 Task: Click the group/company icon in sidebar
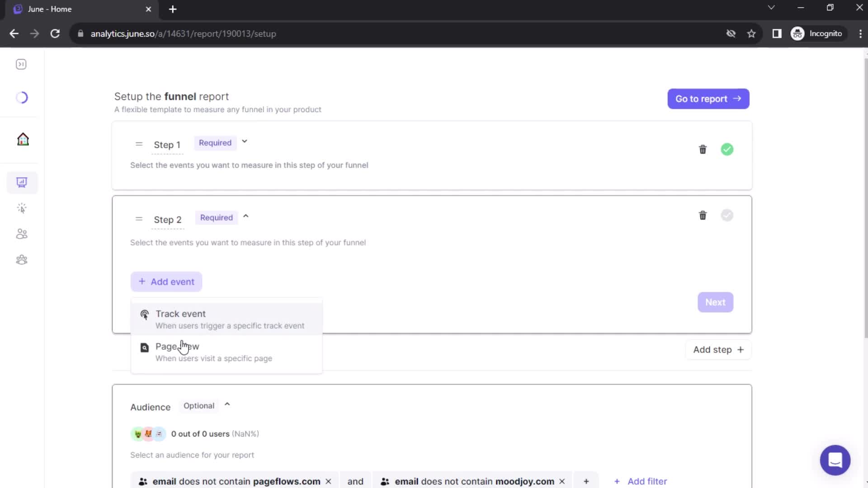21,259
